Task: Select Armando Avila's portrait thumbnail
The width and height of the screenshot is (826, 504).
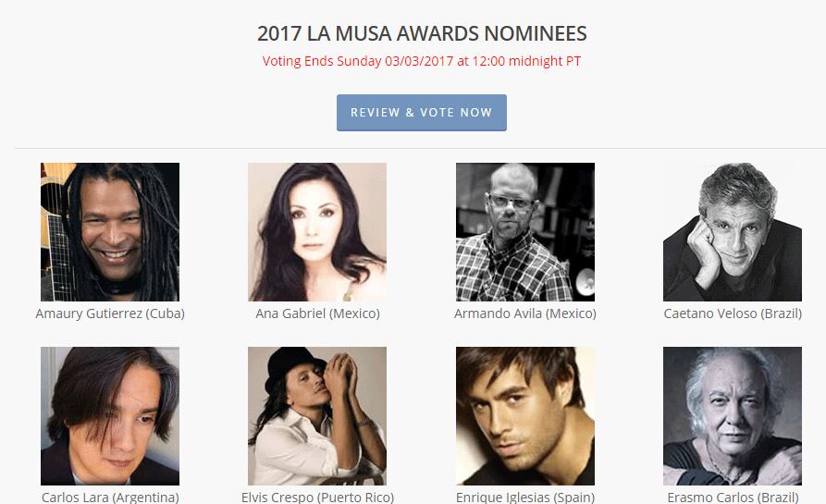Action: [x=525, y=232]
